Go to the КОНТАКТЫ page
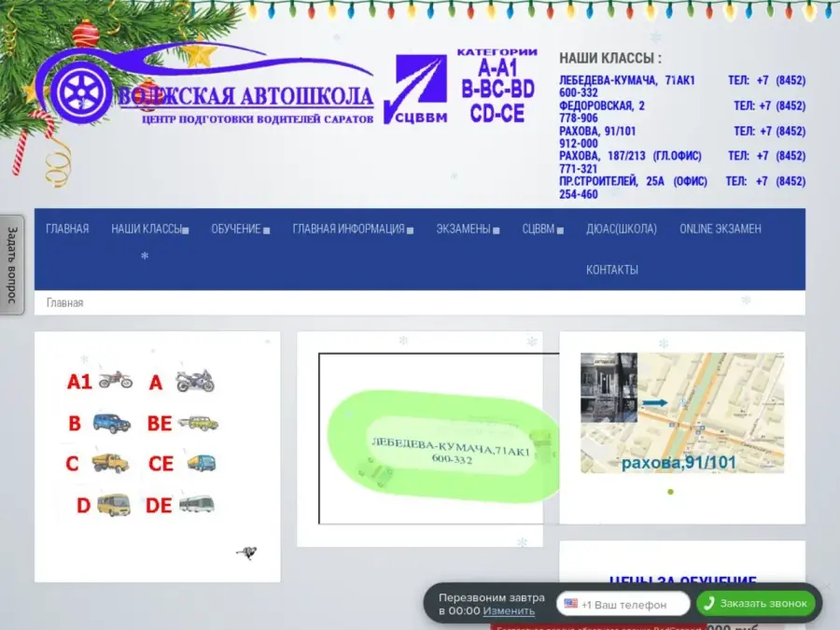840x630 pixels. coord(611,270)
